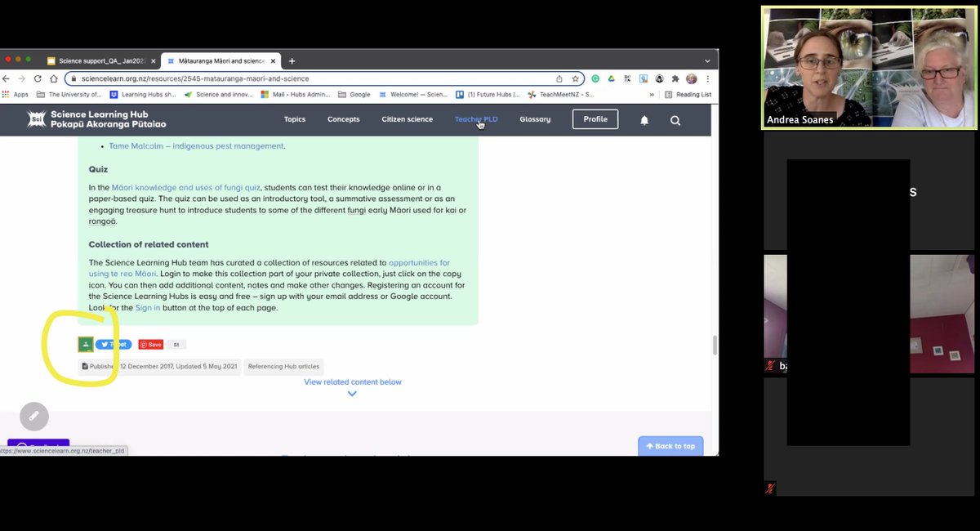Expand the tab search dropdown arrow
Viewport: 980px width, 531px height.
pyautogui.click(x=707, y=61)
